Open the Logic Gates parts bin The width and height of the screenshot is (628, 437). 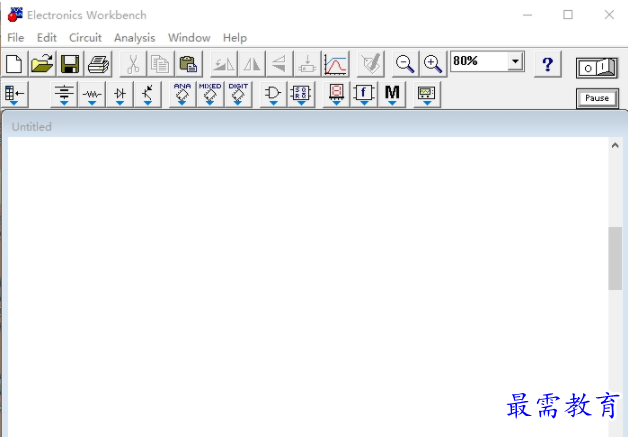click(x=273, y=95)
